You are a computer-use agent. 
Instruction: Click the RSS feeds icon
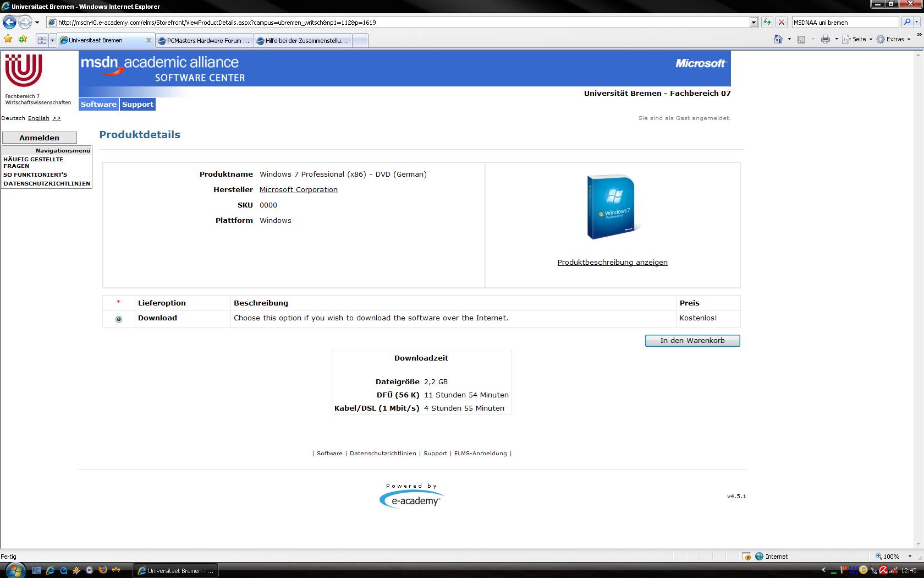(x=801, y=39)
